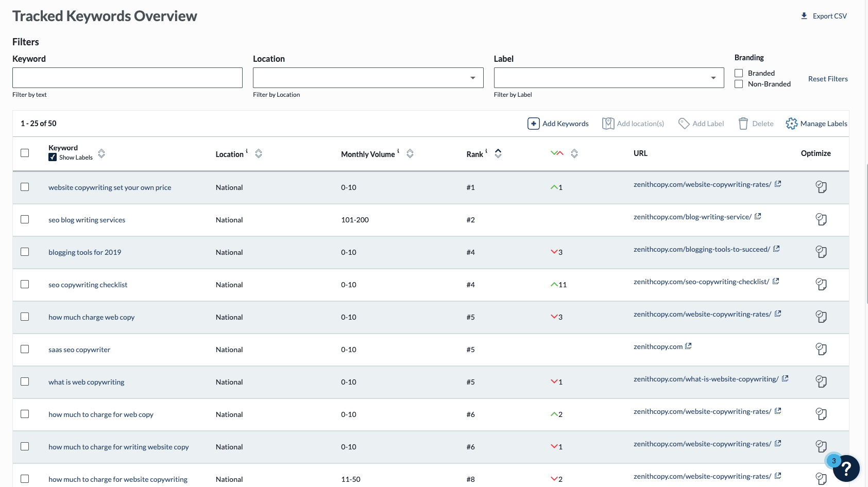
Task: Click Optimize icon for seo blog writing services
Action: 821,220
